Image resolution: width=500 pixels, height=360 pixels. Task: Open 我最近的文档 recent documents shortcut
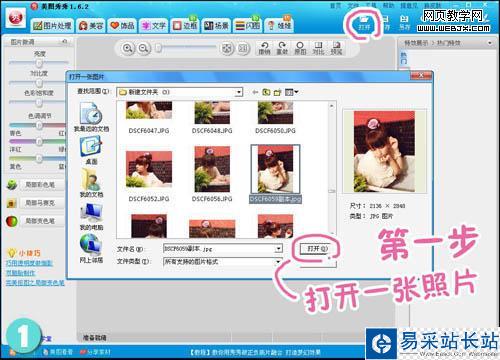click(92, 117)
